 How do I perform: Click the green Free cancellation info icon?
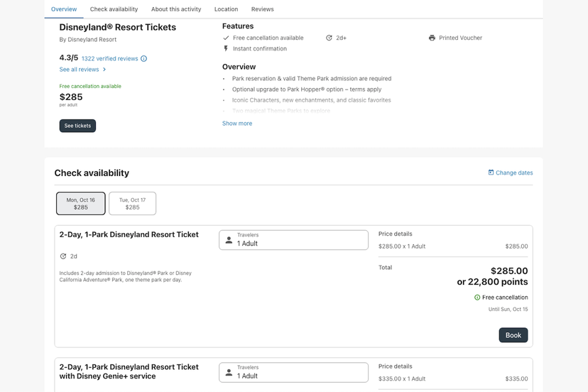[x=477, y=298]
